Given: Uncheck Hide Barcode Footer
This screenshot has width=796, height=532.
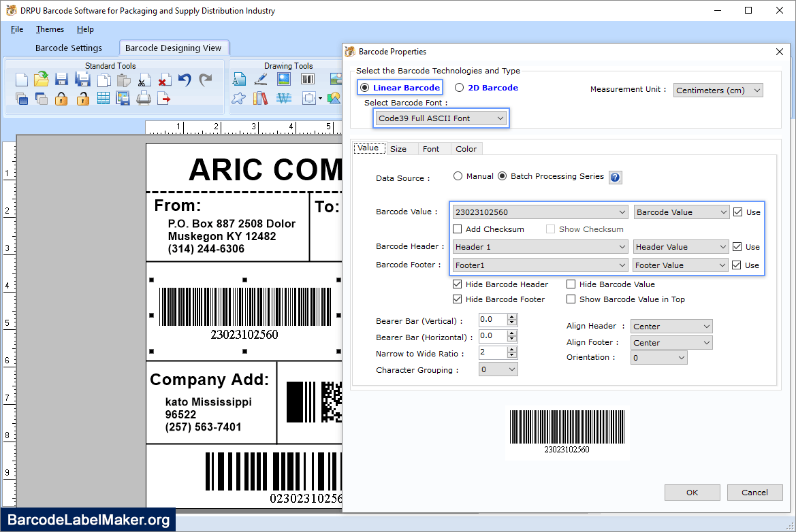Looking at the screenshot, I should tap(458, 299).
